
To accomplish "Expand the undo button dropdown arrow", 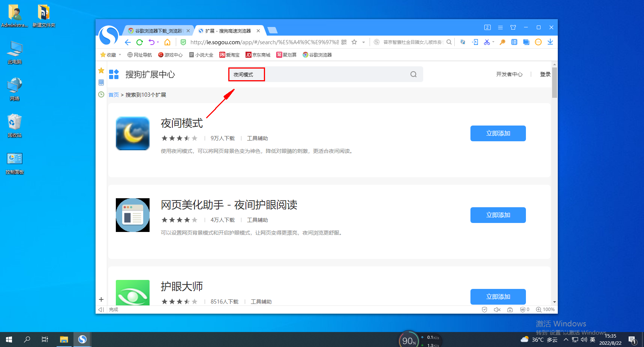I will (158, 42).
